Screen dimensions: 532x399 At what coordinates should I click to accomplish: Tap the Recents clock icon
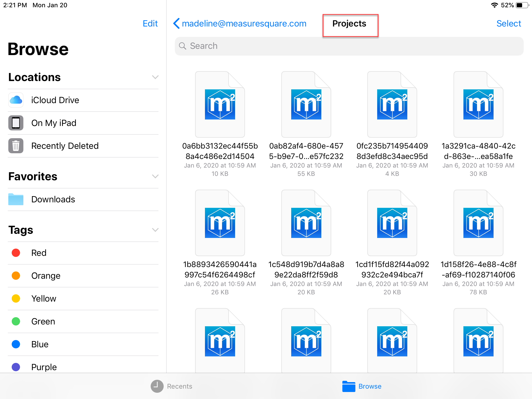[157, 386]
